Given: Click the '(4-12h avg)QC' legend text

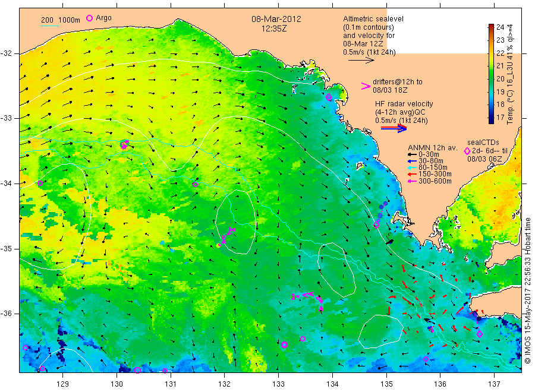Looking at the screenshot, I should tap(400, 112).
